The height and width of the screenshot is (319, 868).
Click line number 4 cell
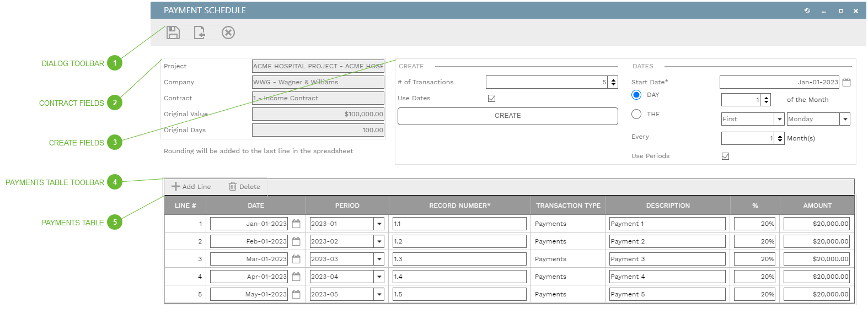(x=185, y=277)
